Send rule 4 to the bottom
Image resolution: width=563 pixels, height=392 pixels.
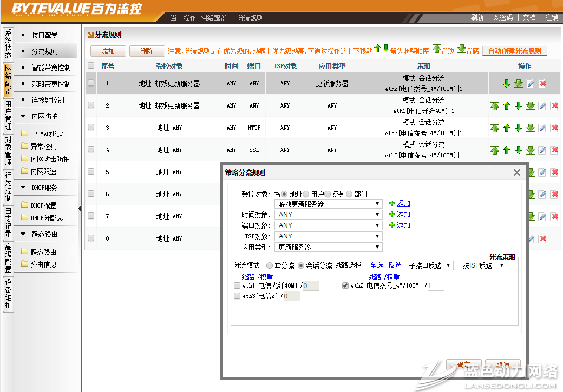[531, 150]
